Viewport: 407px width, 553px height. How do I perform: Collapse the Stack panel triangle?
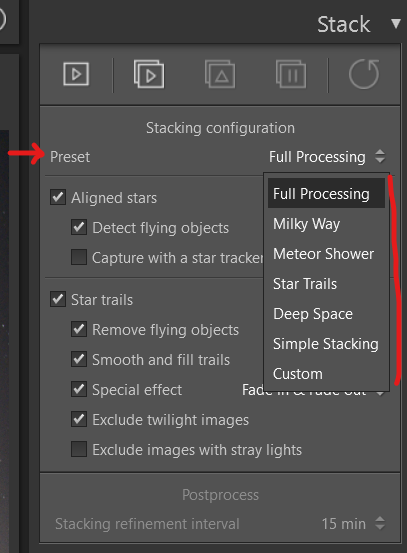tap(396, 24)
